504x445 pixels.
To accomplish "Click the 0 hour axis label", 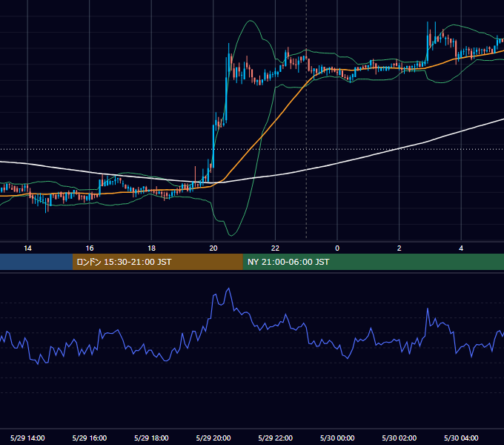I will pyautogui.click(x=337, y=248).
